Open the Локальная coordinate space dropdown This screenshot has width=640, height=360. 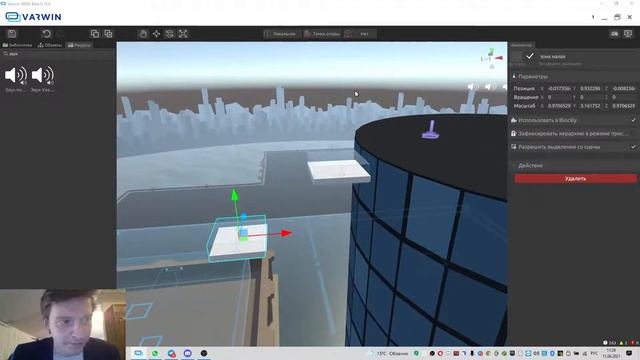(x=281, y=34)
